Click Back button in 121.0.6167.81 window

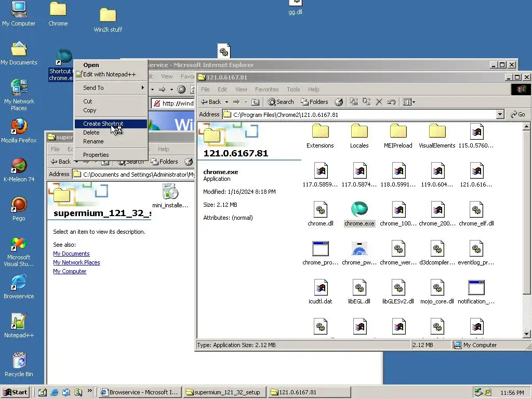click(x=211, y=102)
